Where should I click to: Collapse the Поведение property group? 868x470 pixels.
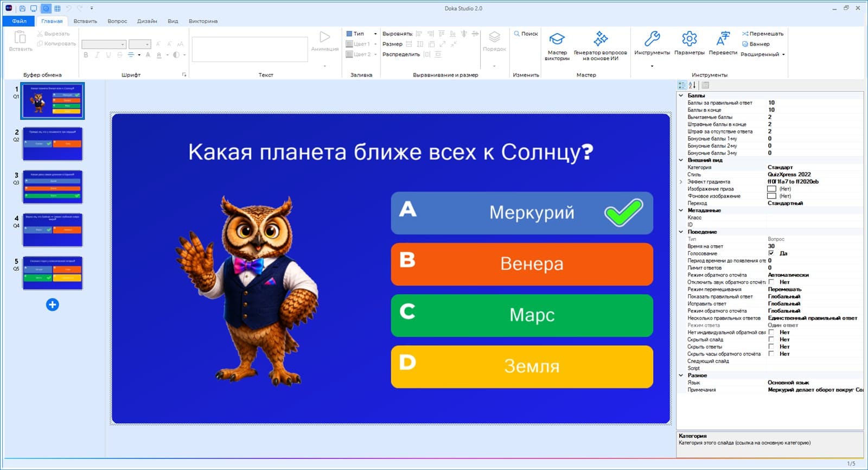[x=681, y=232]
